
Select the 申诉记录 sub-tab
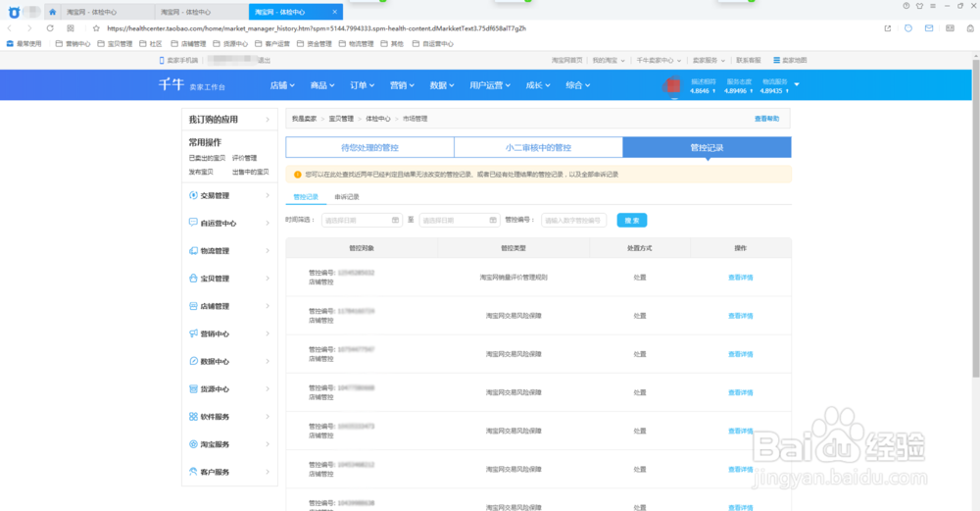[347, 197]
